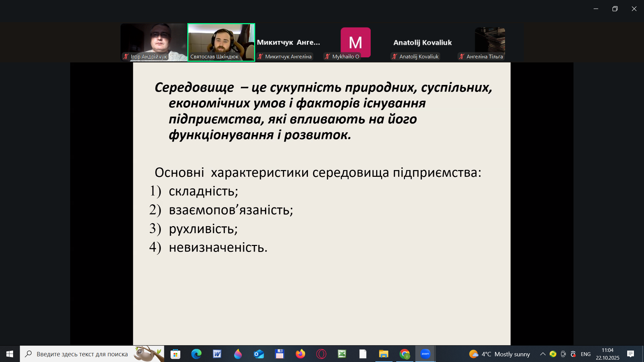Launch Microsoft Edge from the taskbar

click(196, 354)
